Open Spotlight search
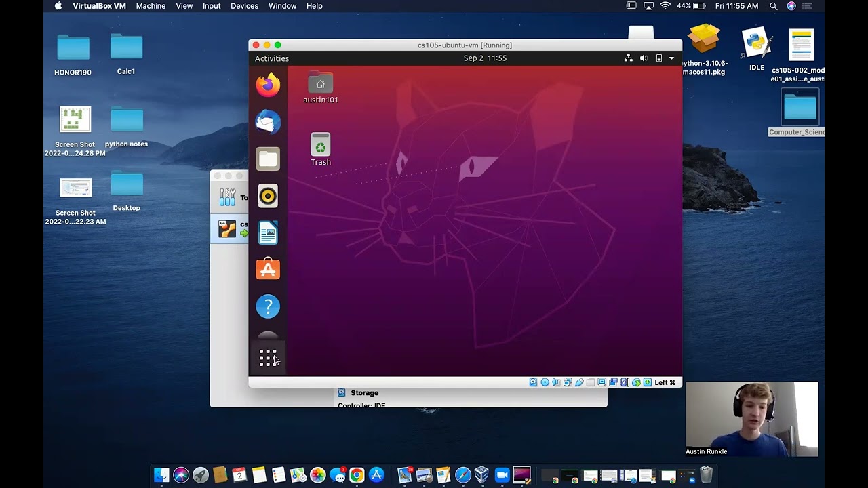Viewport: 868px width, 488px height. (x=774, y=6)
